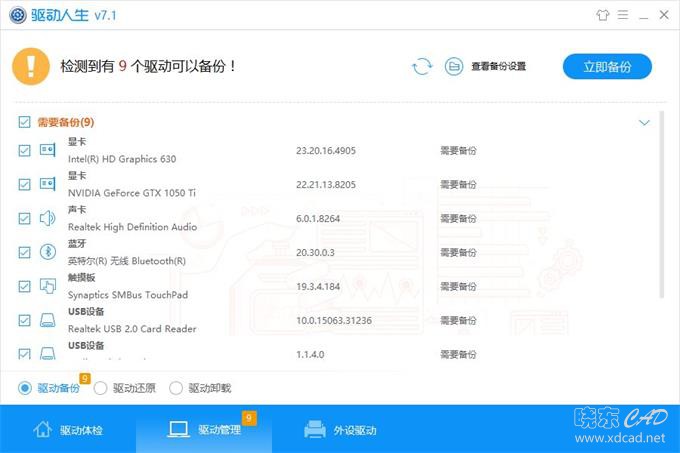Click the Realtek card reader USB icon

(48, 320)
